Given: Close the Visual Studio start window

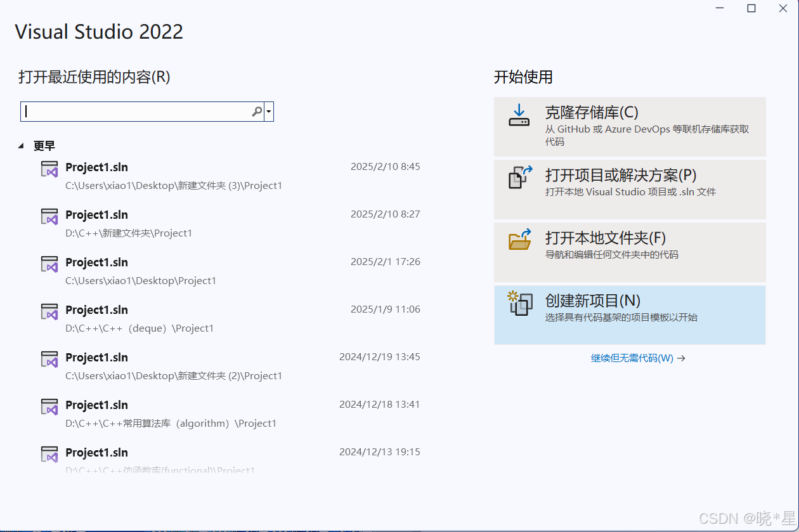Looking at the screenshot, I should [x=783, y=8].
